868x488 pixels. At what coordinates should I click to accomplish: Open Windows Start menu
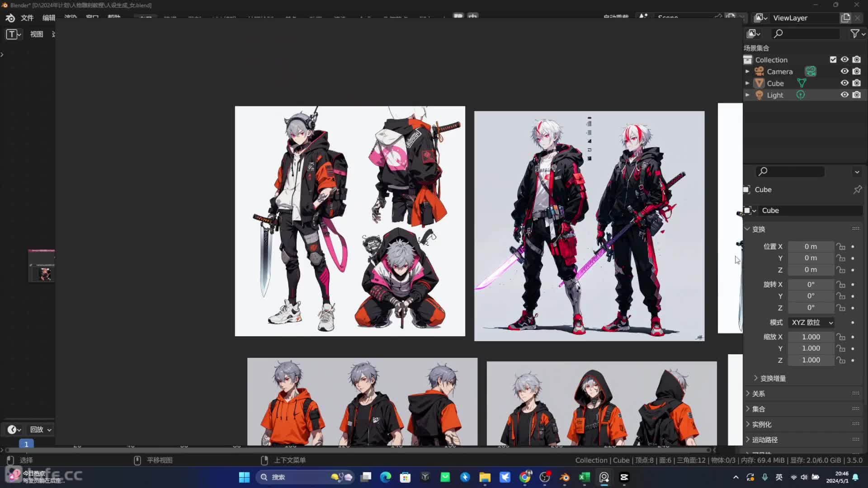[x=244, y=477]
